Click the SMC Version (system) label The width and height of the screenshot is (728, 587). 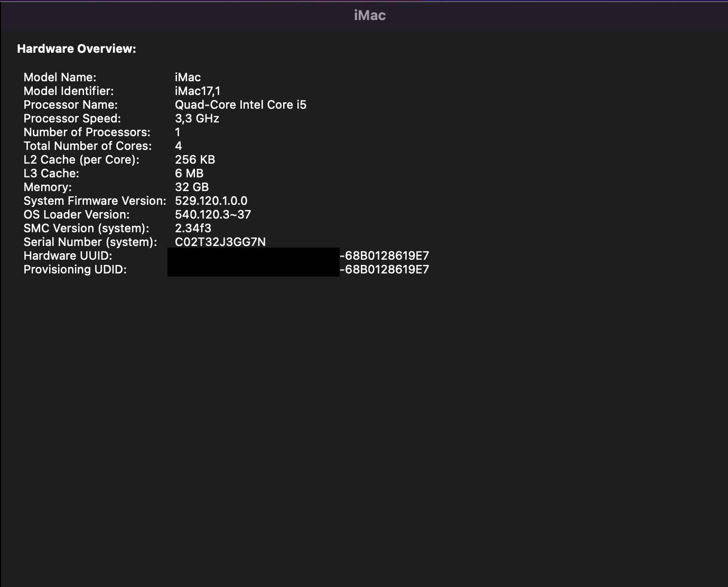coord(86,228)
